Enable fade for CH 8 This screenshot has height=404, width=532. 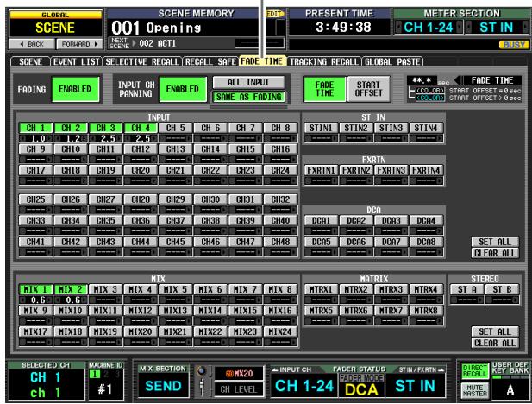pos(280,128)
